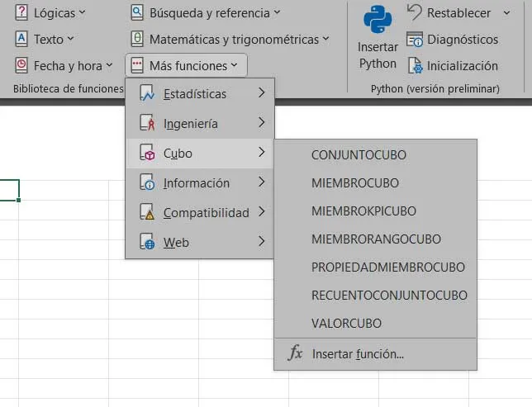This screenshot has width=532, height=407.
Task: Click the Fecha y hora clock icon
Action: [x=21, y=65]
